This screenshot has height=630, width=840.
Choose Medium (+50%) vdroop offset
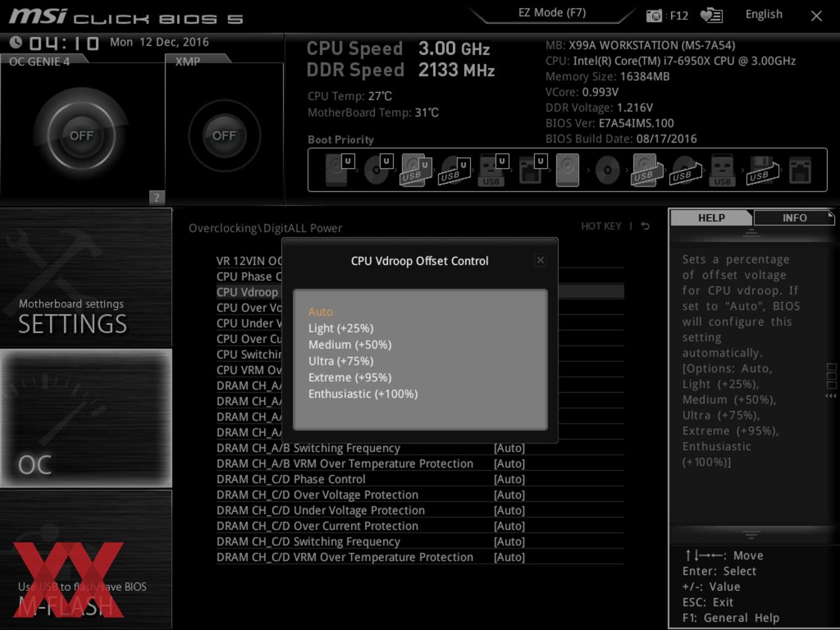[x=350, y=345]
